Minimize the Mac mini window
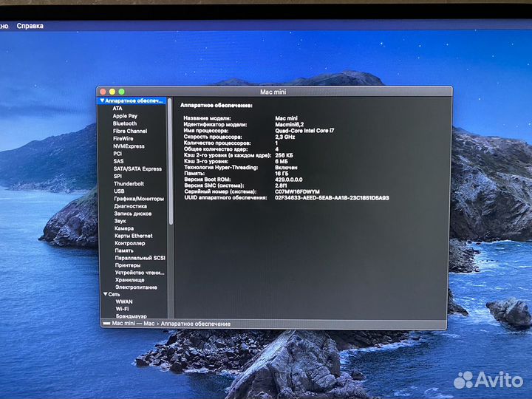532x399 pixels. click(x=112, y=92)
